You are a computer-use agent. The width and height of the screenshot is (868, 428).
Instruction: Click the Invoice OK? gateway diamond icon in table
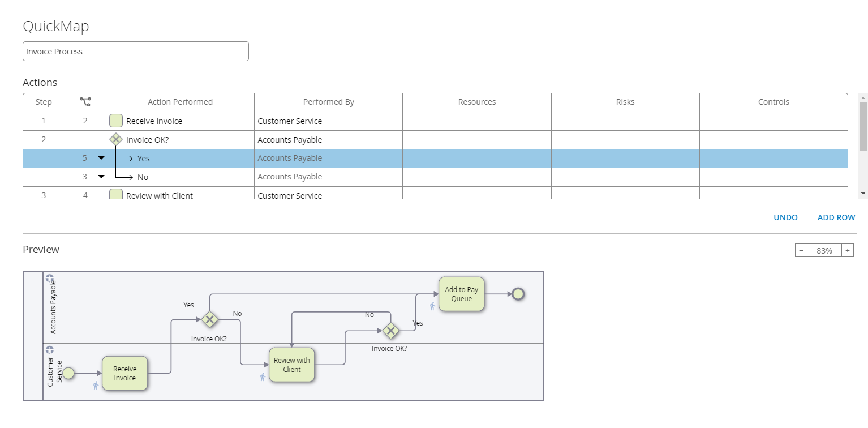(116, 139)
